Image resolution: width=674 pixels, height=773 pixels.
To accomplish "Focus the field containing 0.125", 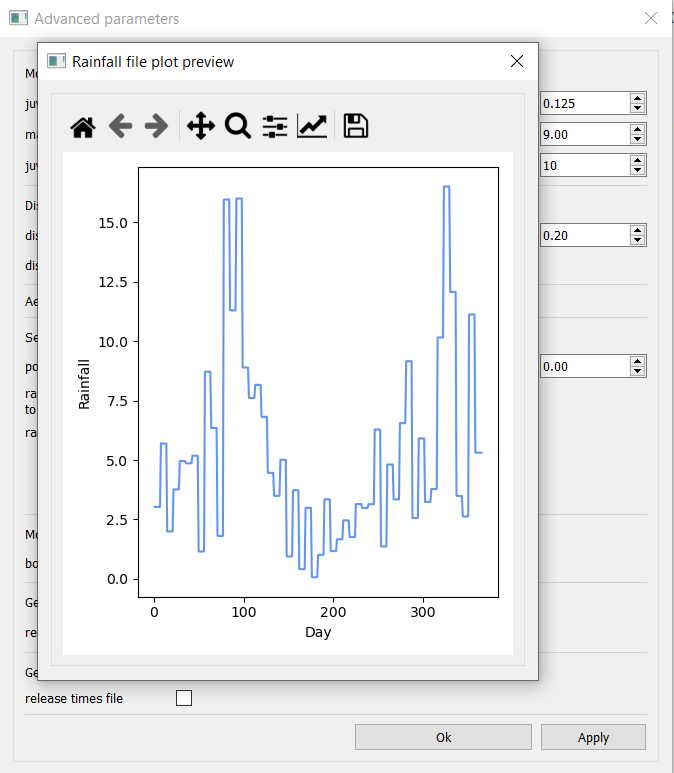I will (583, 103).
